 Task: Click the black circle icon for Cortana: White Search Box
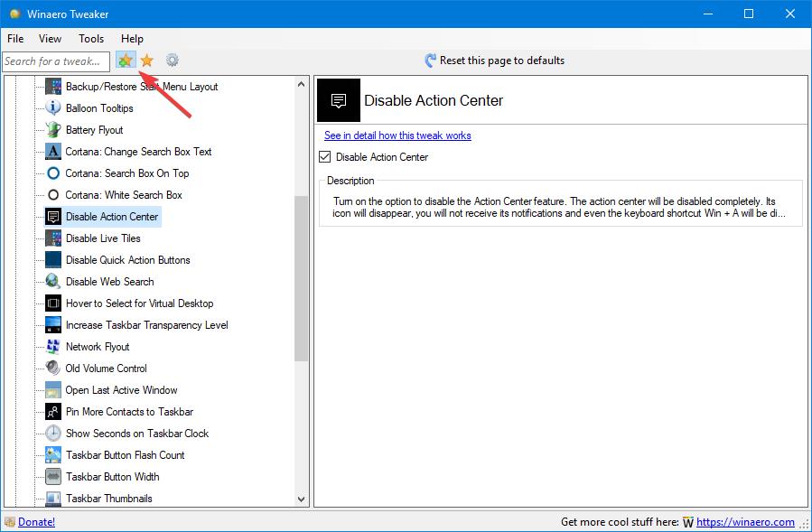[x=52, y=195]
